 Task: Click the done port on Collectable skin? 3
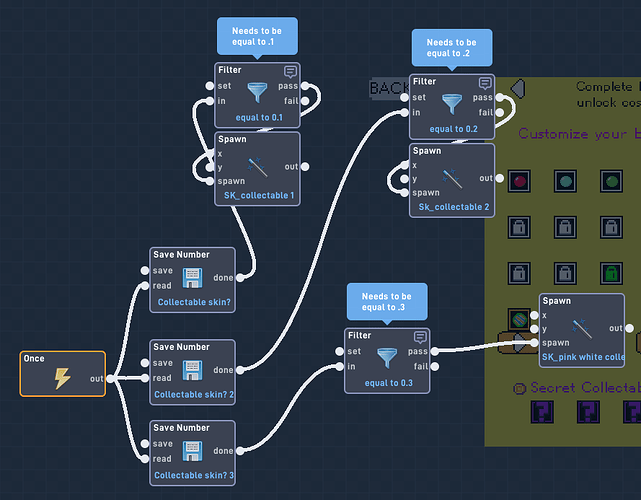click(240, 451)
